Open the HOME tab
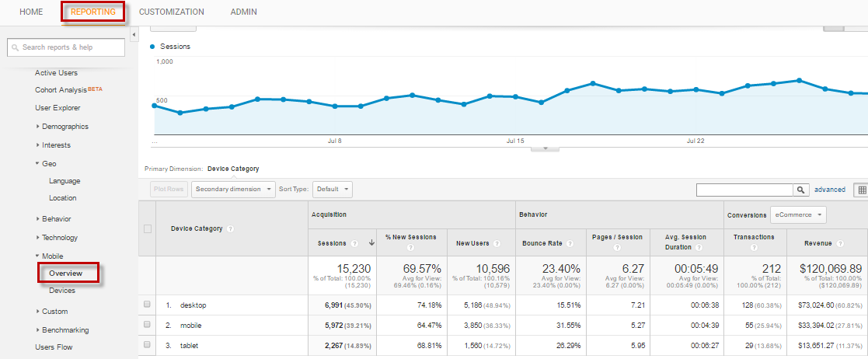 [x=31, y=12]
